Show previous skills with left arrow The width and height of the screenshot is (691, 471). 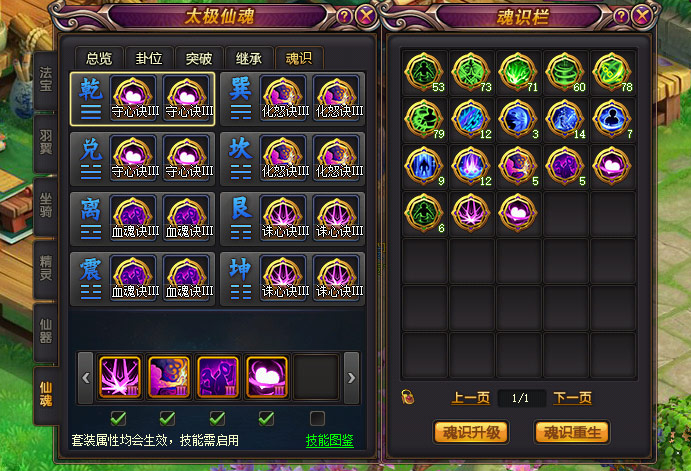click(85, 378)
